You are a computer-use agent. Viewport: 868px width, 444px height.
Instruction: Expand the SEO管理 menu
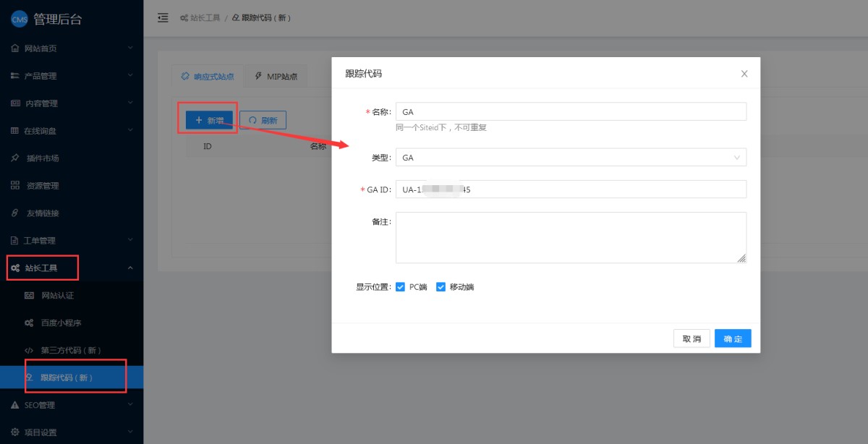click(71, 405)
